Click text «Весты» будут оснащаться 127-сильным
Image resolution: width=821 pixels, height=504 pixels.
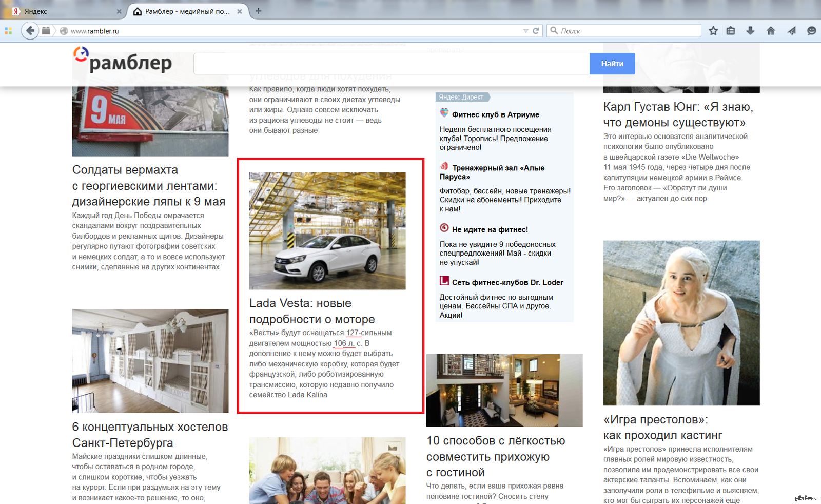320,333
